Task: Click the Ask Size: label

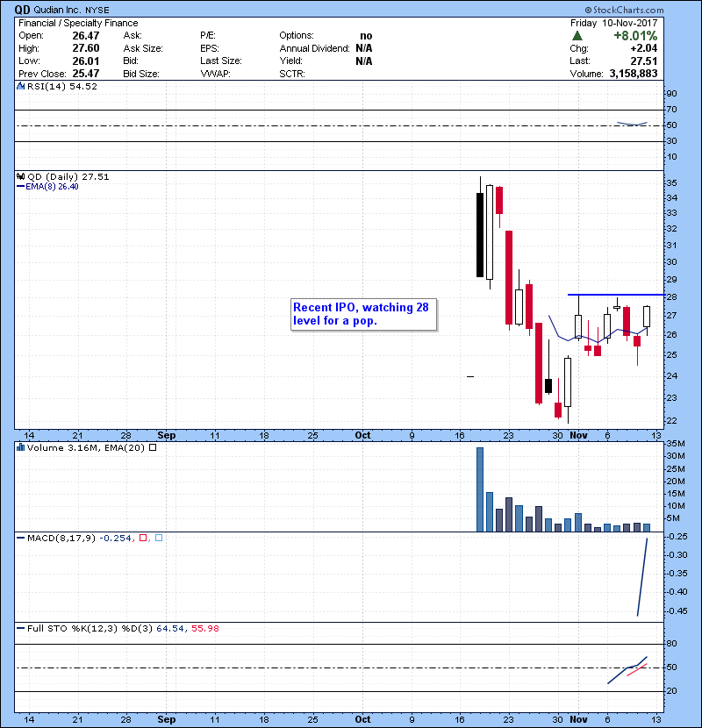Action: pos(143,48)
